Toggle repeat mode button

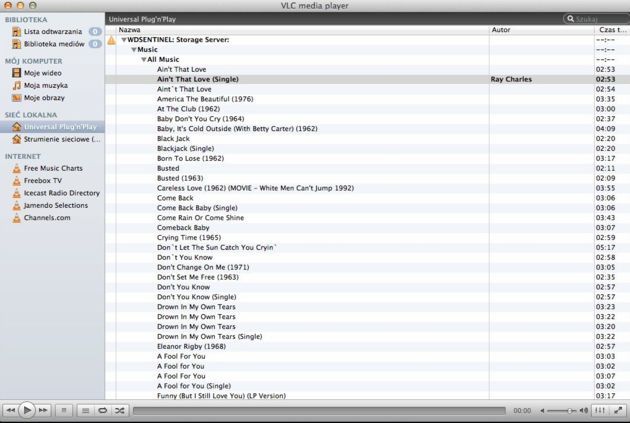tap(102, 410)
